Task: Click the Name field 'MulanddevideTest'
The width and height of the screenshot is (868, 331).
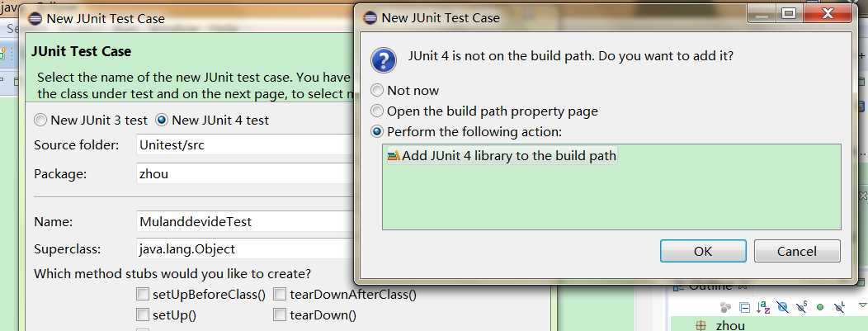Action: point(245,221)
